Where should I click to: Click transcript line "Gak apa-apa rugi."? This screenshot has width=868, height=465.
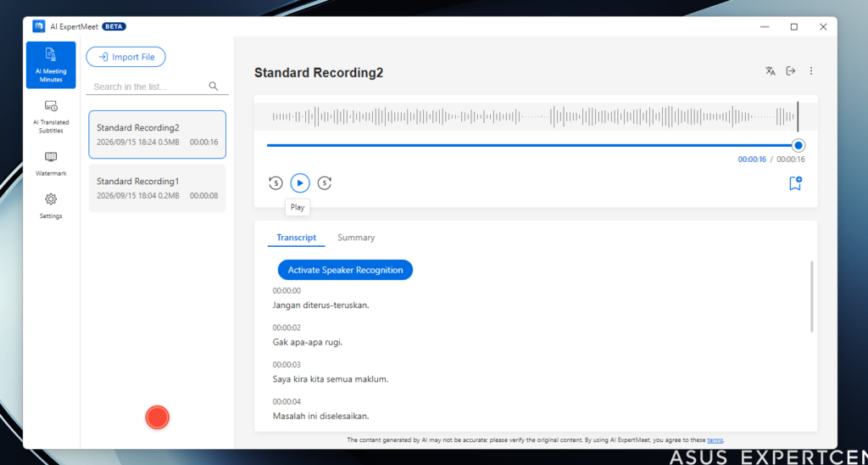pyautogui.click(x=308, y=343)
